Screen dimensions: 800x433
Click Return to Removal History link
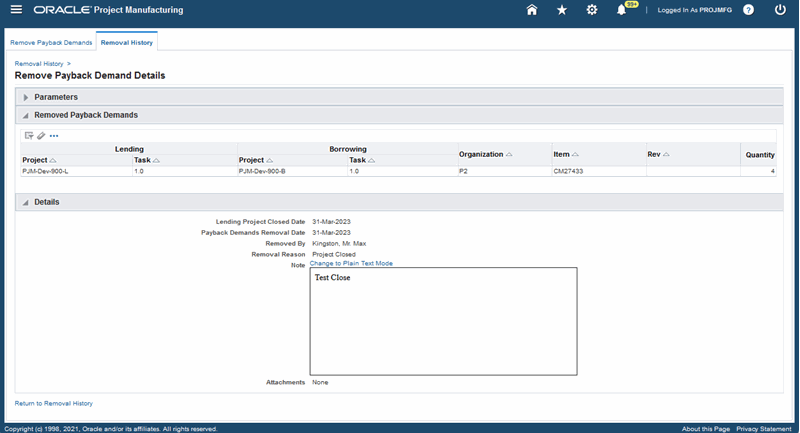54,403
